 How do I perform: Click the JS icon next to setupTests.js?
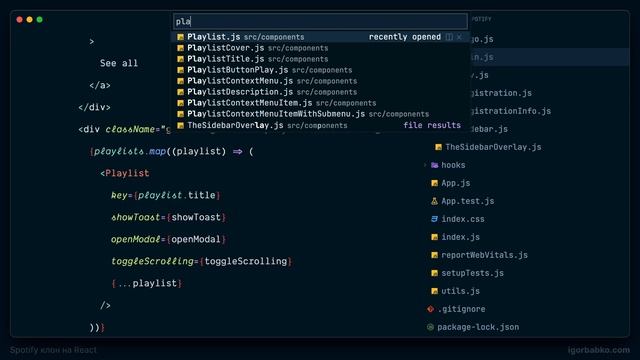tap(434, 273)
